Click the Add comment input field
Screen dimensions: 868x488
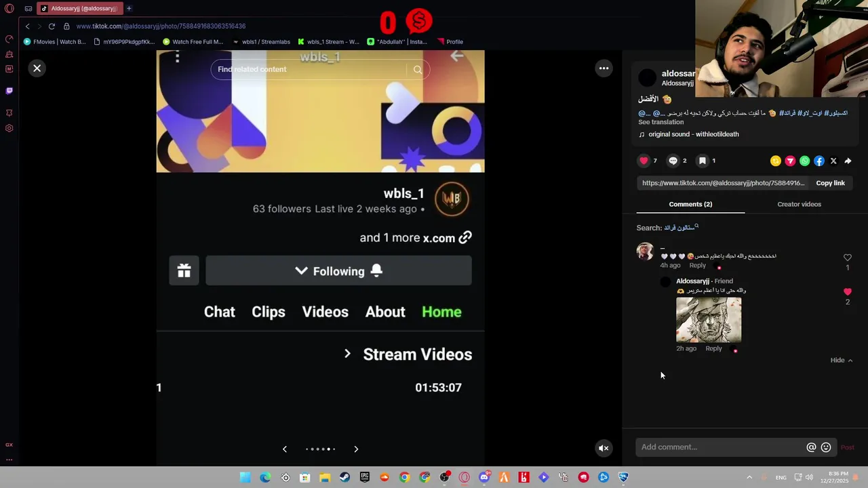[x=720, y=447]
